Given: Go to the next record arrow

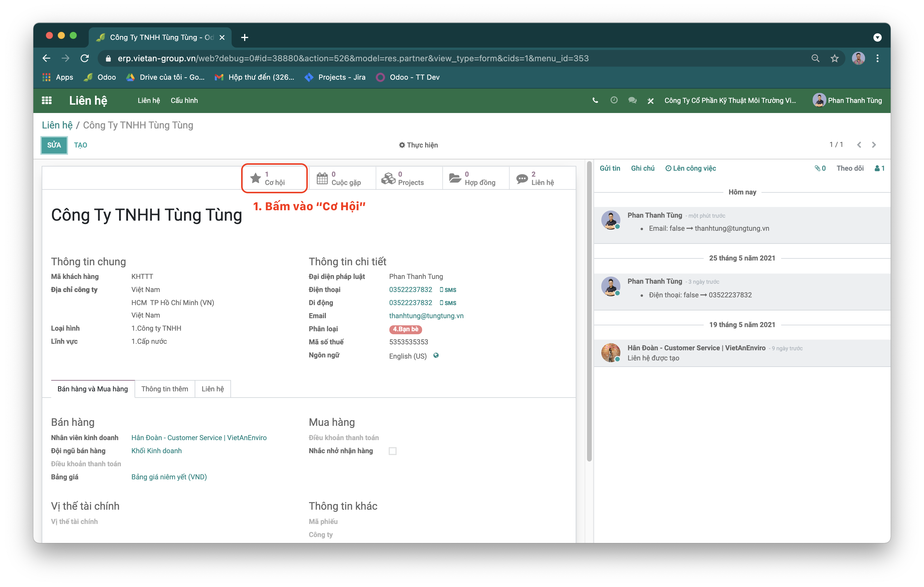Looking at the screenshot, I should pos(874,145).
